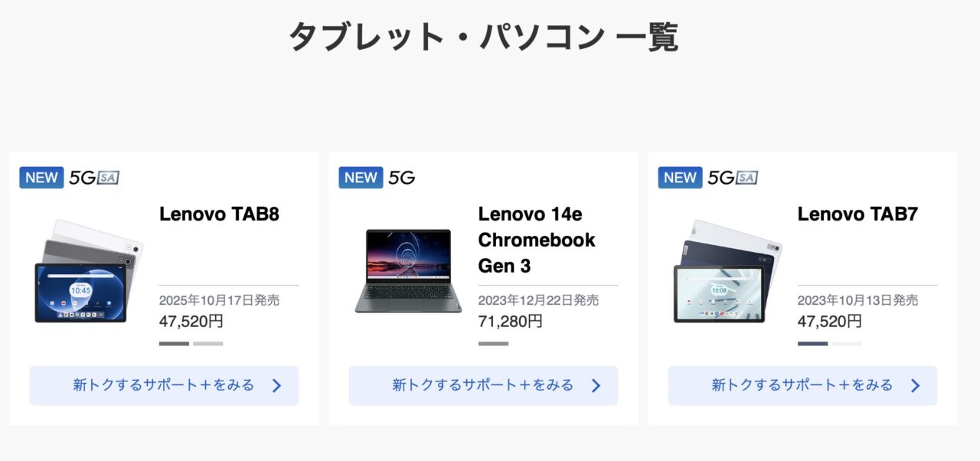
Task: Click the Lenovo TAB8 product image
Action: [x=87, y=270]
